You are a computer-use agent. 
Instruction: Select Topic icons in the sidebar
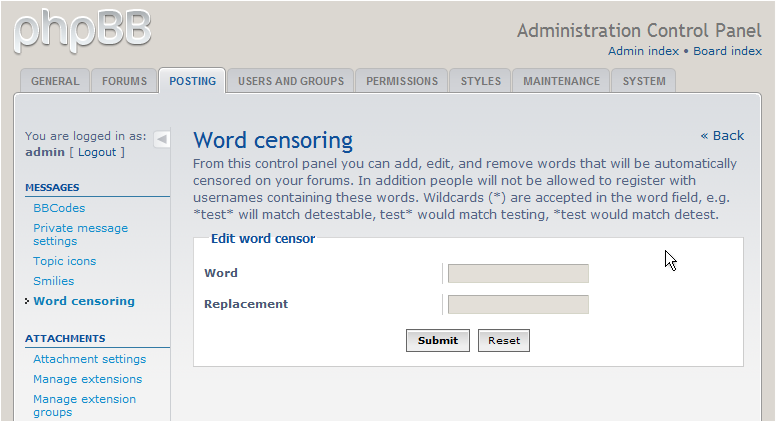point(64,261)
